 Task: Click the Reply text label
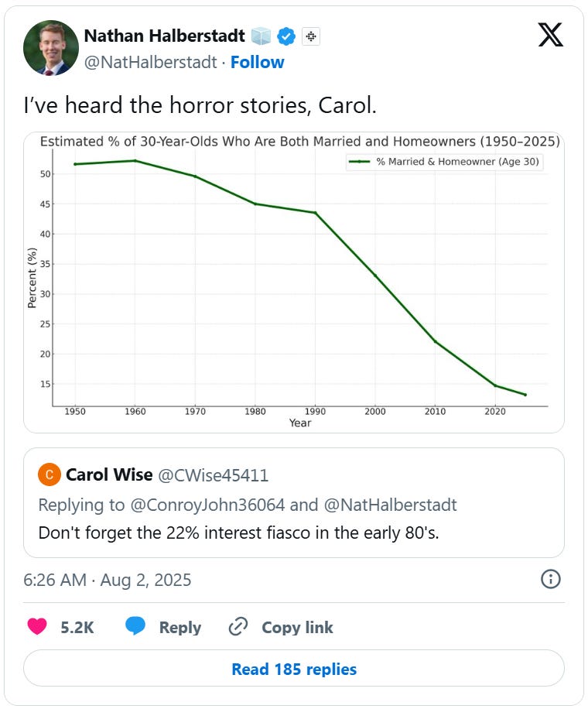tap(179, 627)
